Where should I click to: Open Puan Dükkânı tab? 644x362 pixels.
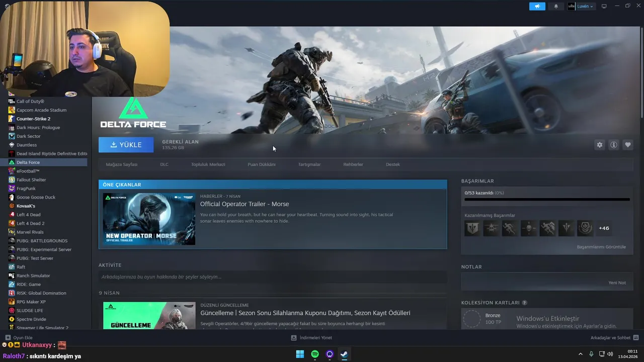pyautogui.click(x=261, y=164)
